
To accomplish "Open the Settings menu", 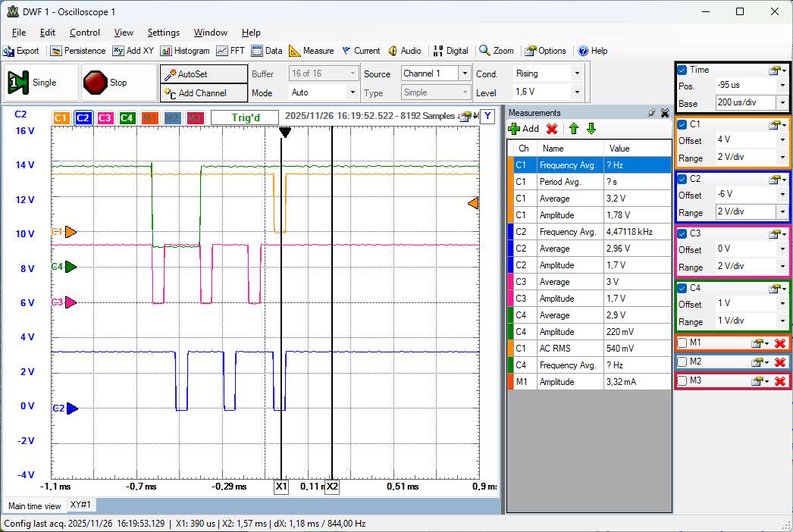I will (163, 33).
